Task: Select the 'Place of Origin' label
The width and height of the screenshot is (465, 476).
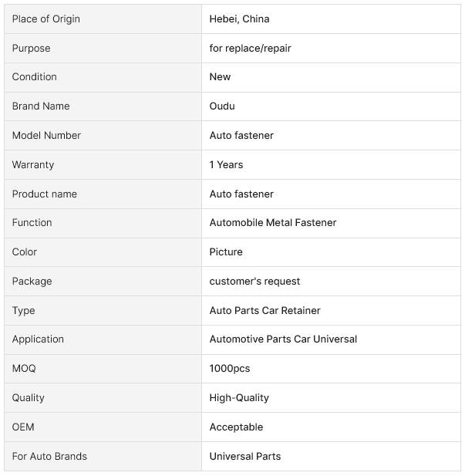Action: click(45, 19)
